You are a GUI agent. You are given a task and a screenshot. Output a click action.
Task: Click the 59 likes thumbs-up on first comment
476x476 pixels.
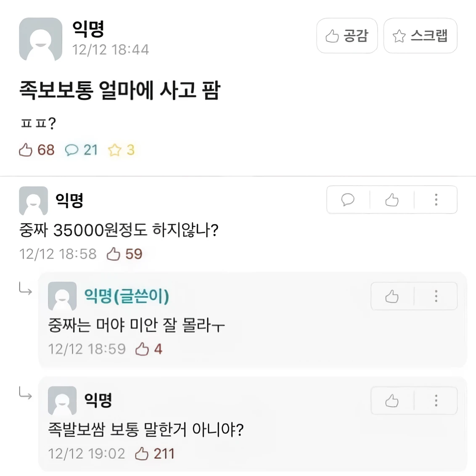[x=114, y=254]
